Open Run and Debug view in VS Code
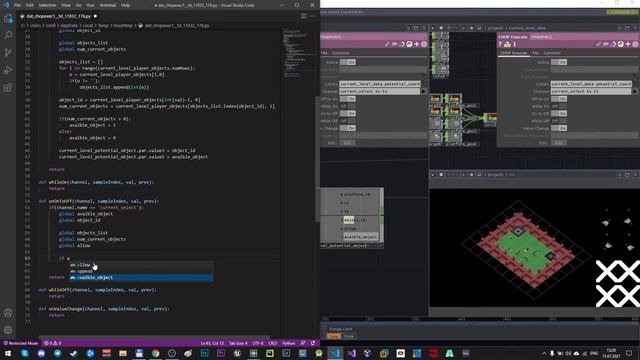The width and height of the screenshot is (640, 360). 8,70
